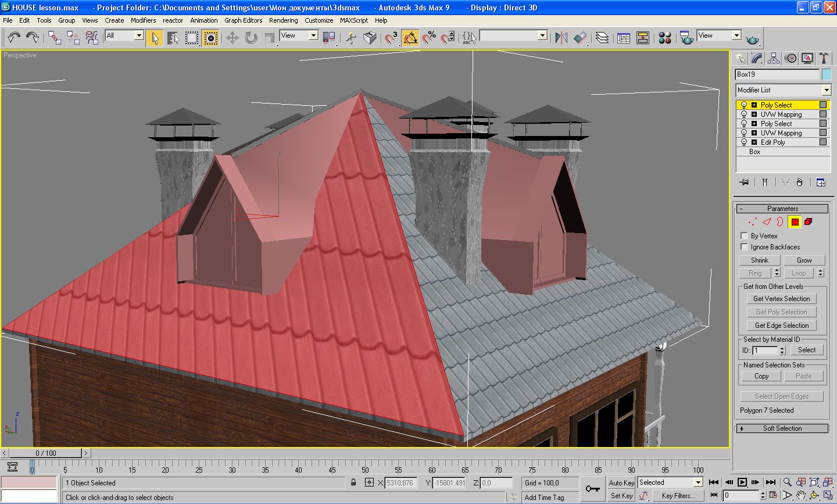Toggle the Selection Lock padlock

tap(353, 482)
